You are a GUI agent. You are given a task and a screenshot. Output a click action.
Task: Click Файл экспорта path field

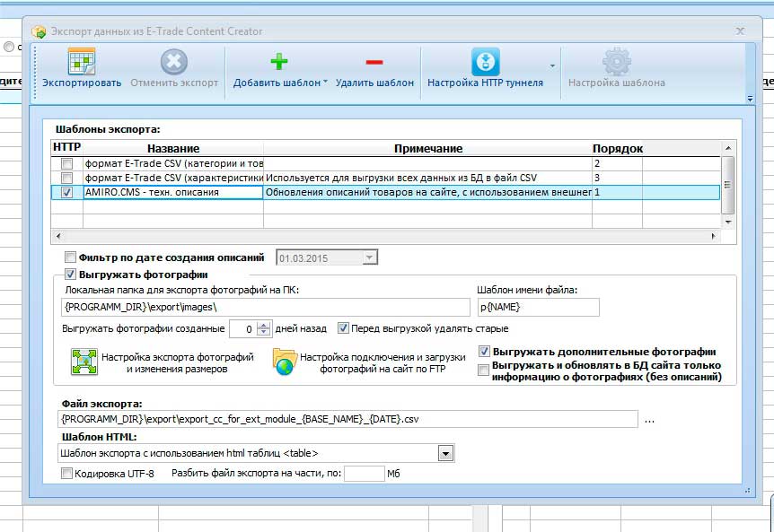coord(348,420)
